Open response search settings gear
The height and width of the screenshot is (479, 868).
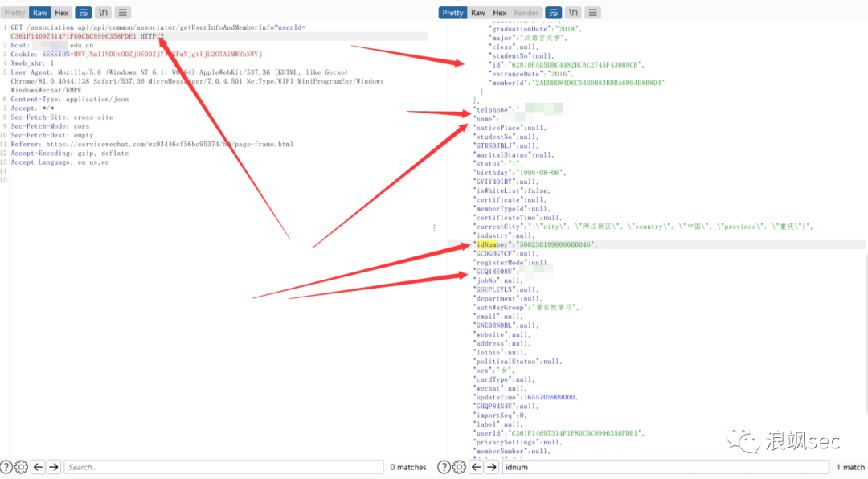[x=459, y=467]
